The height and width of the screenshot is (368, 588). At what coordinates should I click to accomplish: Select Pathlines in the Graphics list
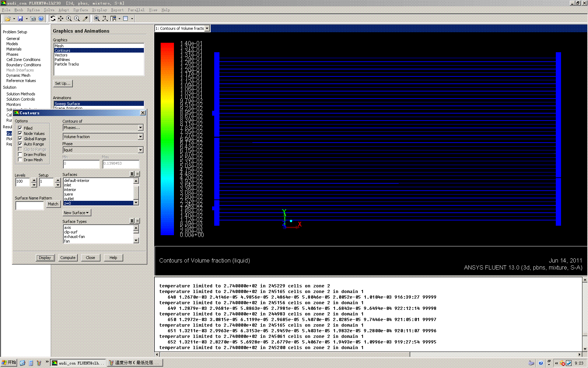tap(99, 60)
